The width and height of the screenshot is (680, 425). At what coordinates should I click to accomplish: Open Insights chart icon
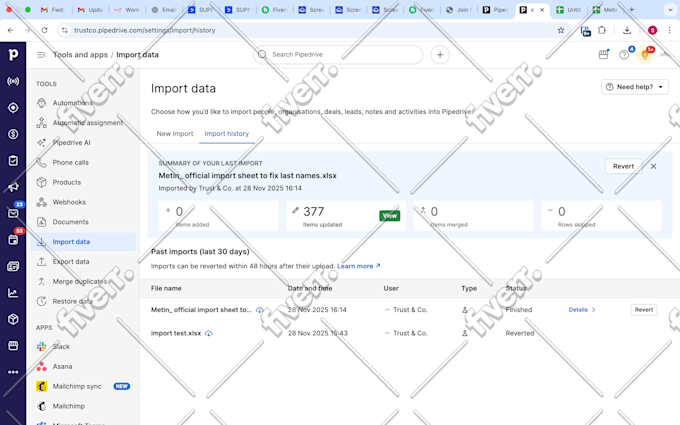[13, 293]
